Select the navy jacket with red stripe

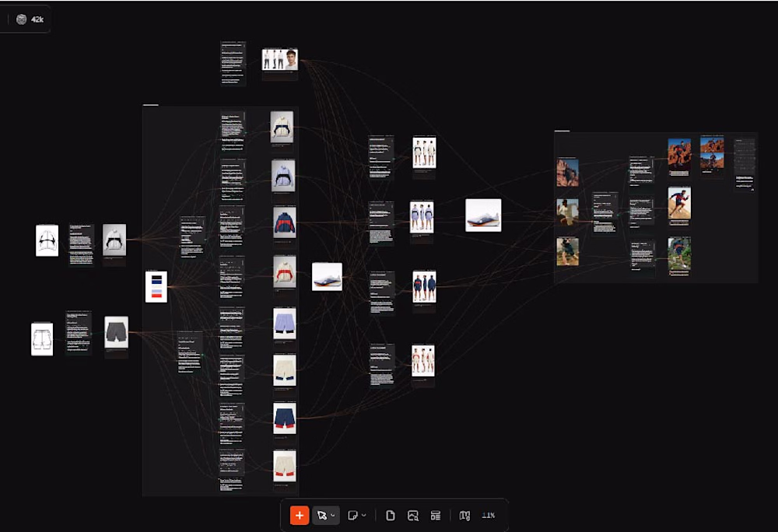pos(285,222)
